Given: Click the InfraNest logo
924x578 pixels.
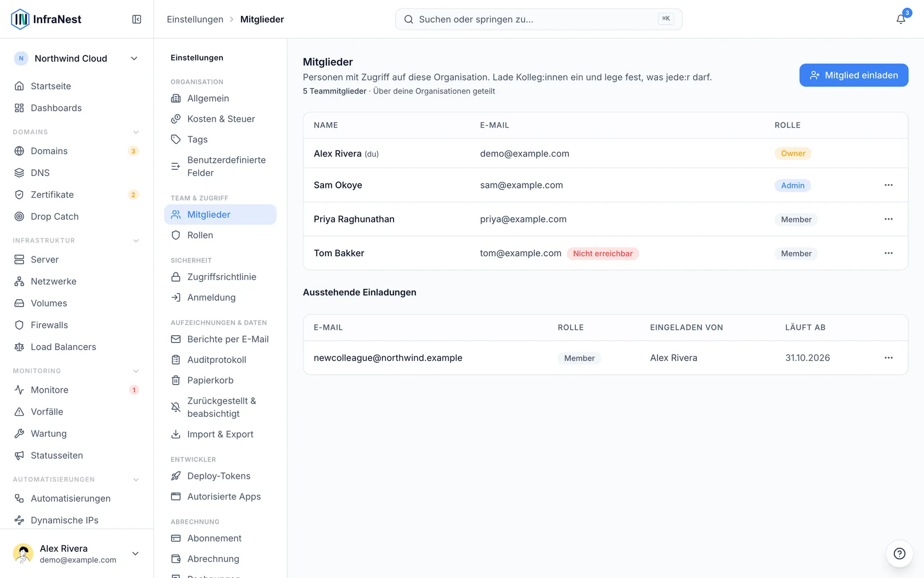Looking at the screenshot, I should pos(47,19).
